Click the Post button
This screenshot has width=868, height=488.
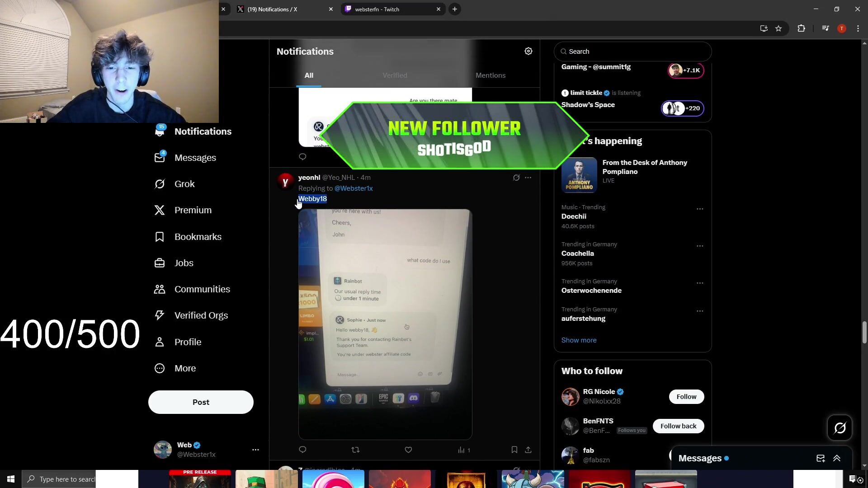pos(201,402)
